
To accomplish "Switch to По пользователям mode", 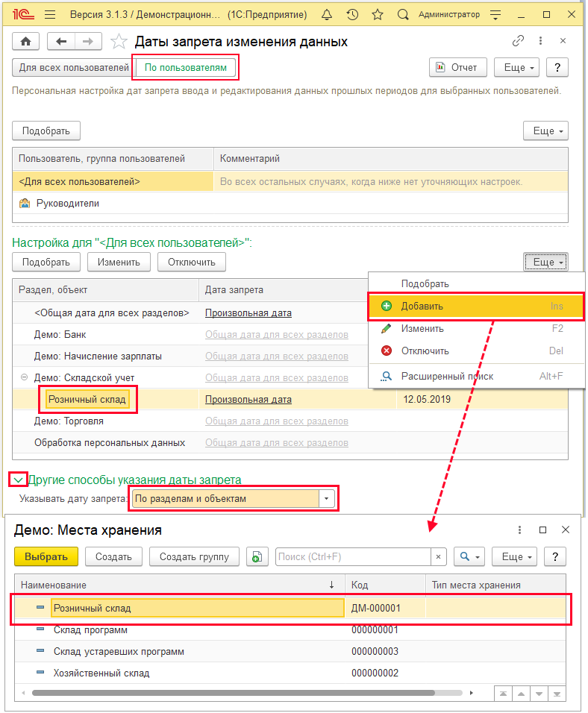I will [x=186, y=68].
